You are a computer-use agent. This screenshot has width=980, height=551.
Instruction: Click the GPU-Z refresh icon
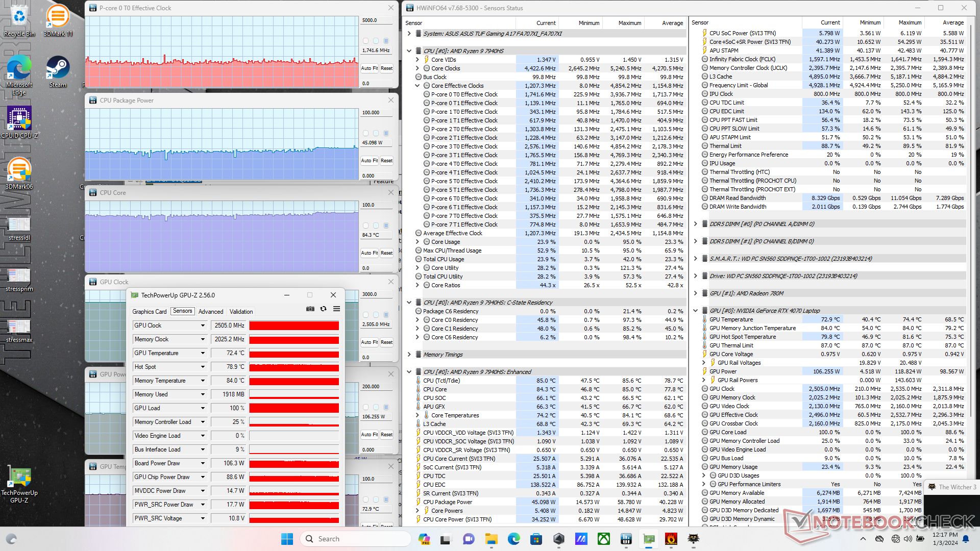[x=323, y=309]
